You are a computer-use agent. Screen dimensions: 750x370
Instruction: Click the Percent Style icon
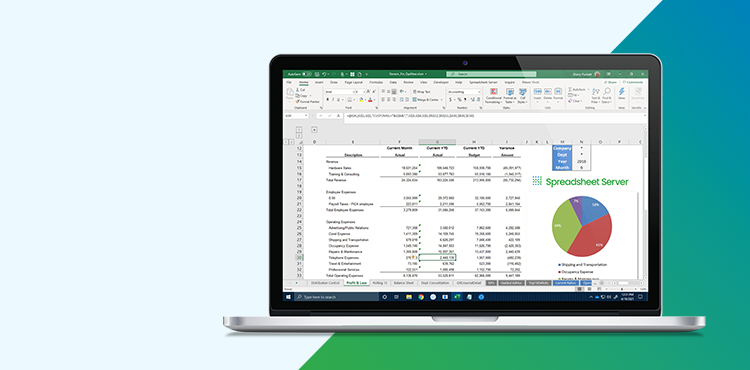pos(459,99)
